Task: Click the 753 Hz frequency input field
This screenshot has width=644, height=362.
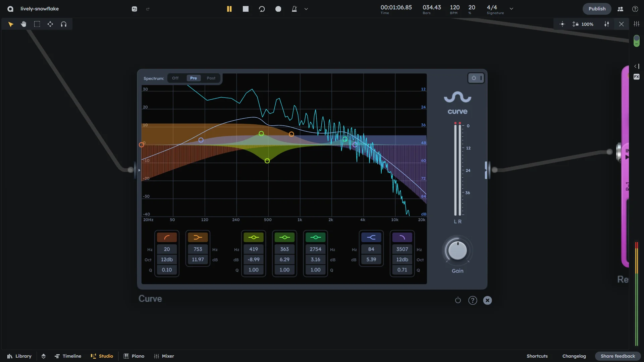Action: pos(197,249)
